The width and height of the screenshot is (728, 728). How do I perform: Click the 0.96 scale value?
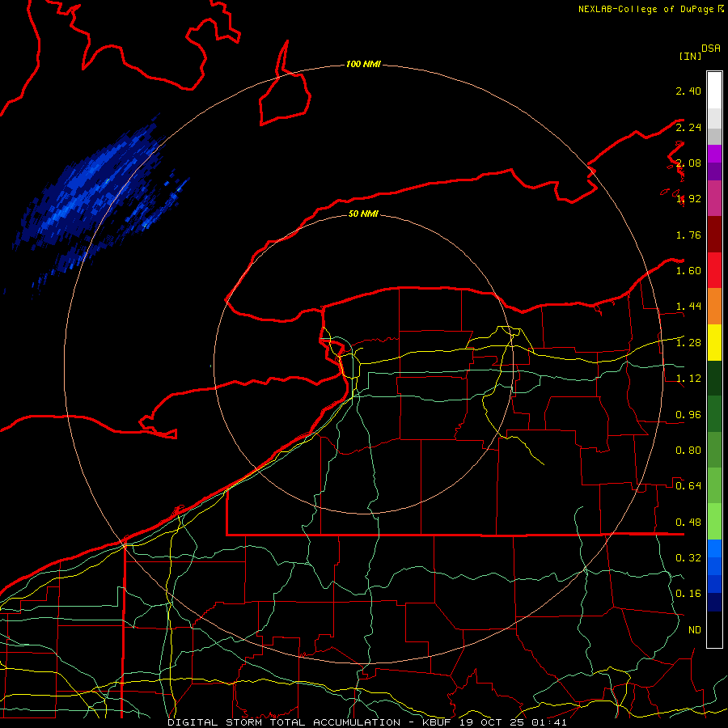688,415
